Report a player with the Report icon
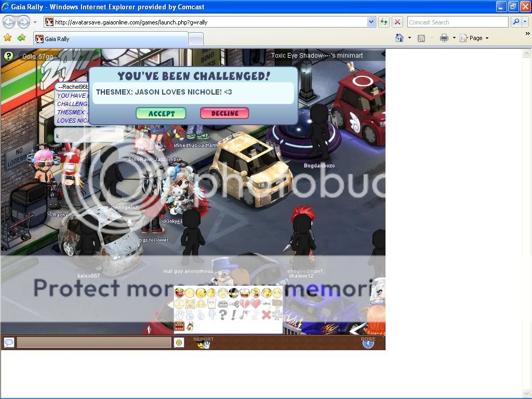 203,342
